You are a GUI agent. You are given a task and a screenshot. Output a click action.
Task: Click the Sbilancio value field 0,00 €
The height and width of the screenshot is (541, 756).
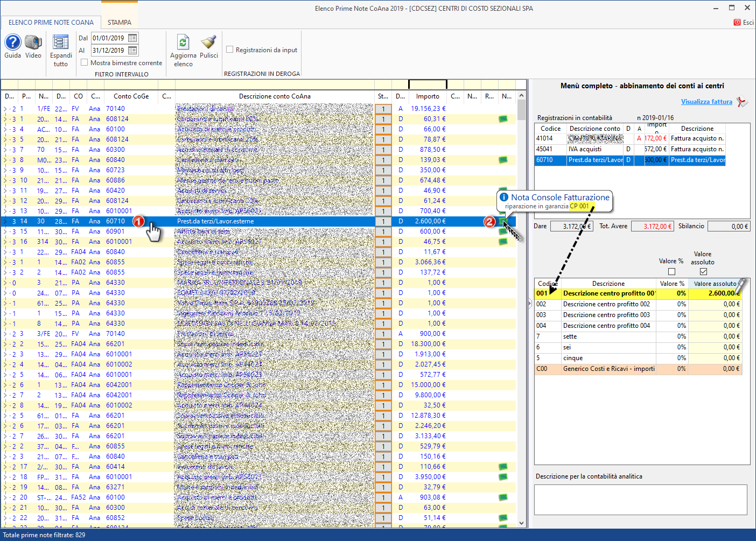pos(728,226)
